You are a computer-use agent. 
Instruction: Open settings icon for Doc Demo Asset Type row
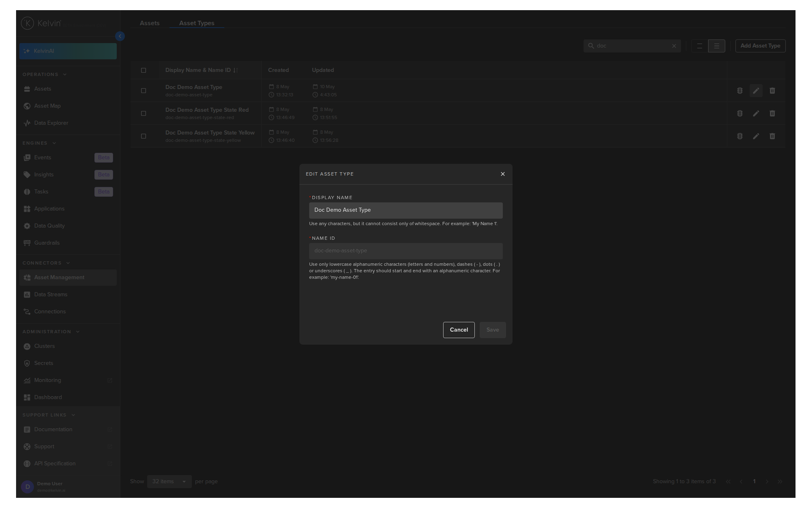pyautogui.click(x=739, y=91)
